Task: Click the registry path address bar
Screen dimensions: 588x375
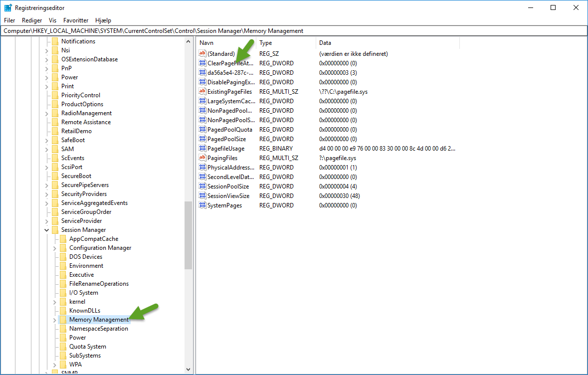Action: 294,31
